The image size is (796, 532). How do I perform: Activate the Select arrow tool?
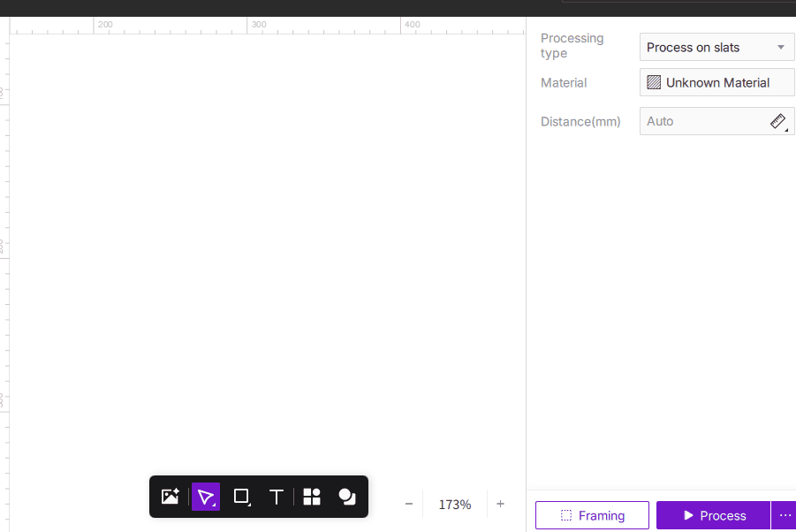pyautogui.click(x=206, y=497)
